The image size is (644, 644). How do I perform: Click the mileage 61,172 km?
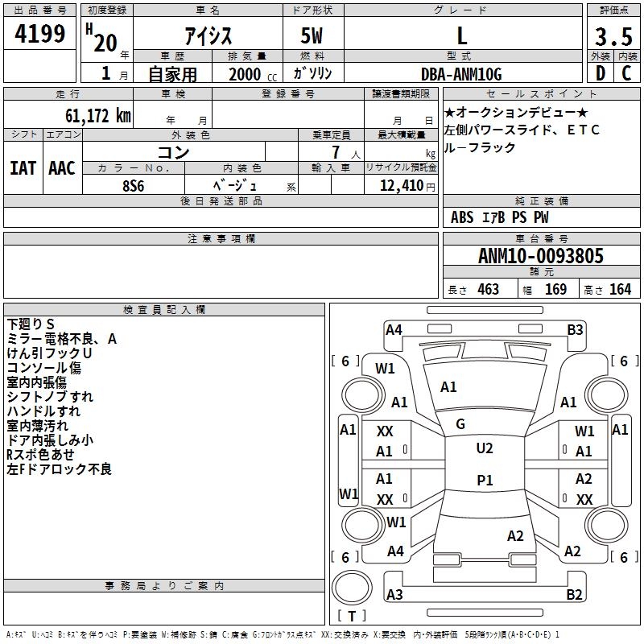point(98,116)
